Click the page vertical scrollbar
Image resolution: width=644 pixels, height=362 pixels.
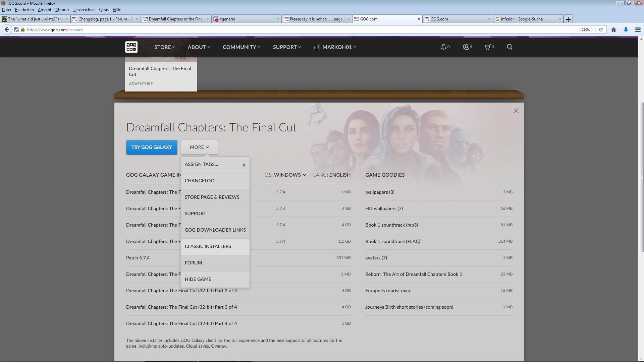(641, 178)
